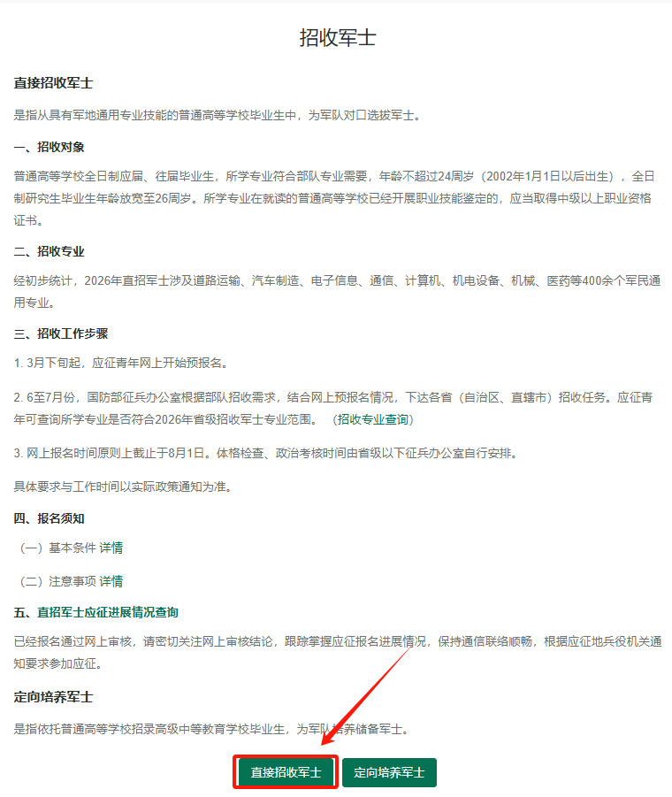Viewport: 672px width, 797px height.
Task: Click the 三、招收工作步骤 heading
Action: pyautogui.click(x=61, y=333)
